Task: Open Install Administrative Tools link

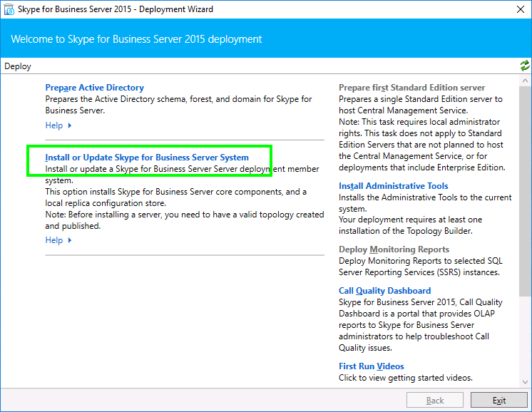Action: click(393, 186)
